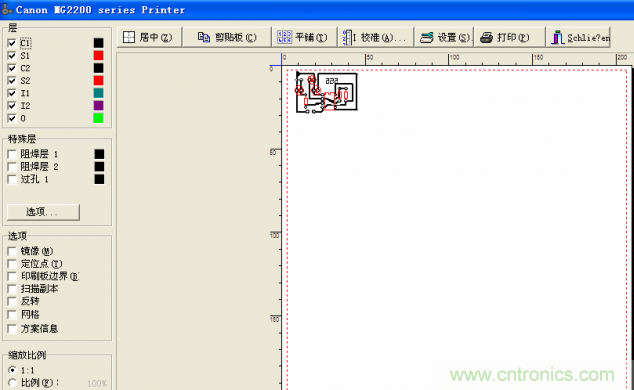Click the purple I2 layer color swatch
Viewport: 634px width, 390px height.
click(99, 105)
